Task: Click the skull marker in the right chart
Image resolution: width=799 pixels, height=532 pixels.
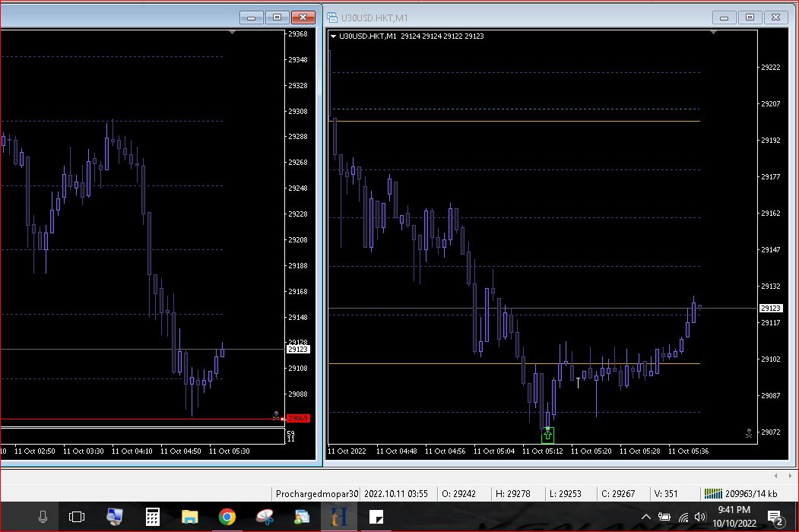Action: point(748,433)
